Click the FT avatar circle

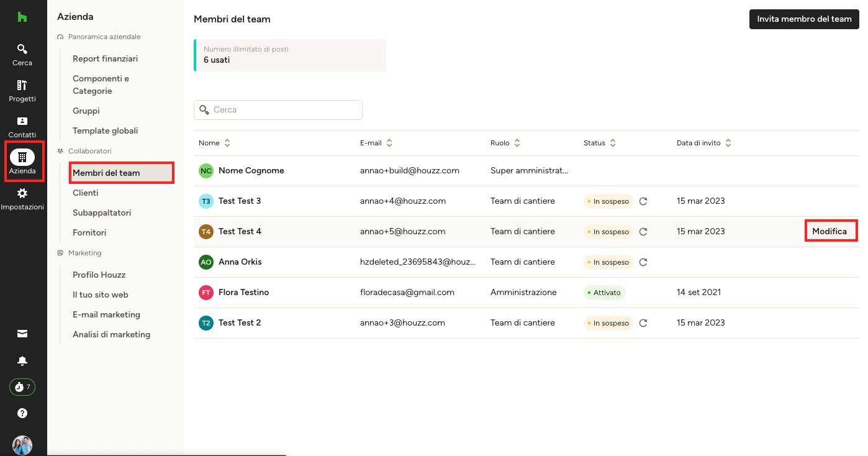(206, 293)
